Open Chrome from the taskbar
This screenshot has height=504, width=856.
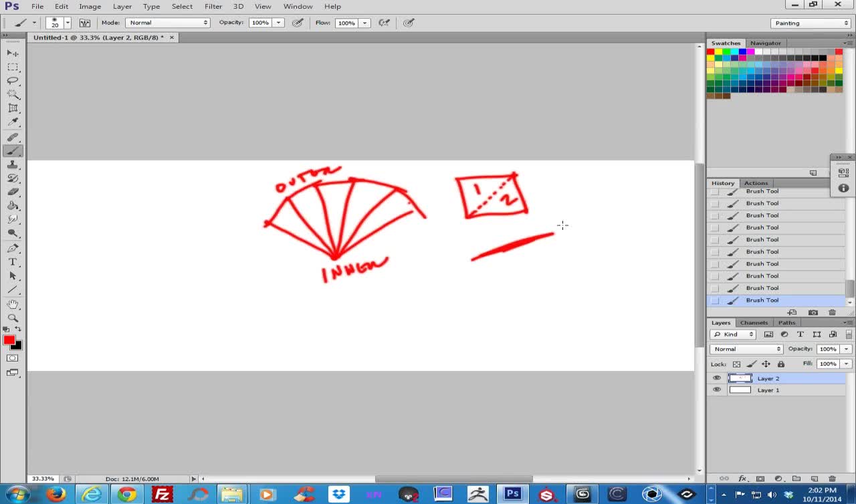coord(127,495)
